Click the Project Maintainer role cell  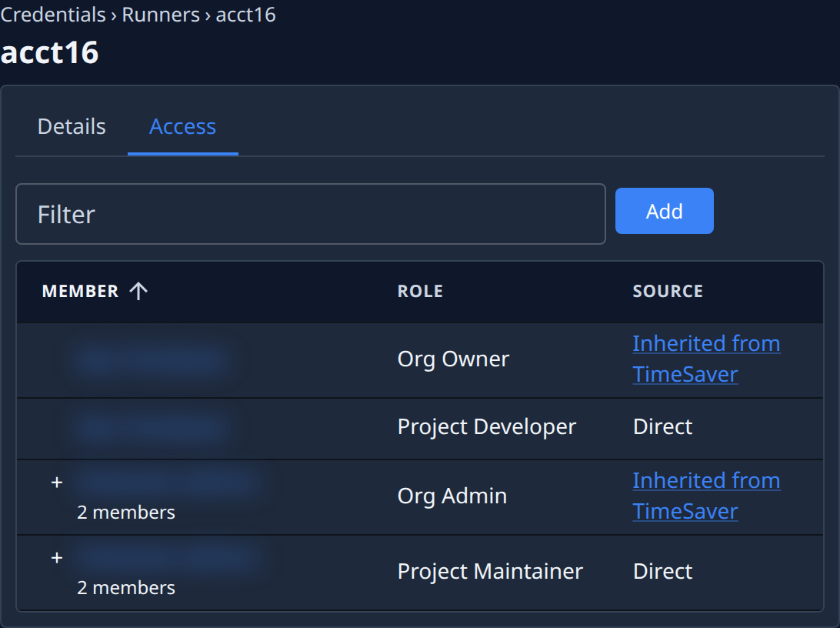coord(490,571)
